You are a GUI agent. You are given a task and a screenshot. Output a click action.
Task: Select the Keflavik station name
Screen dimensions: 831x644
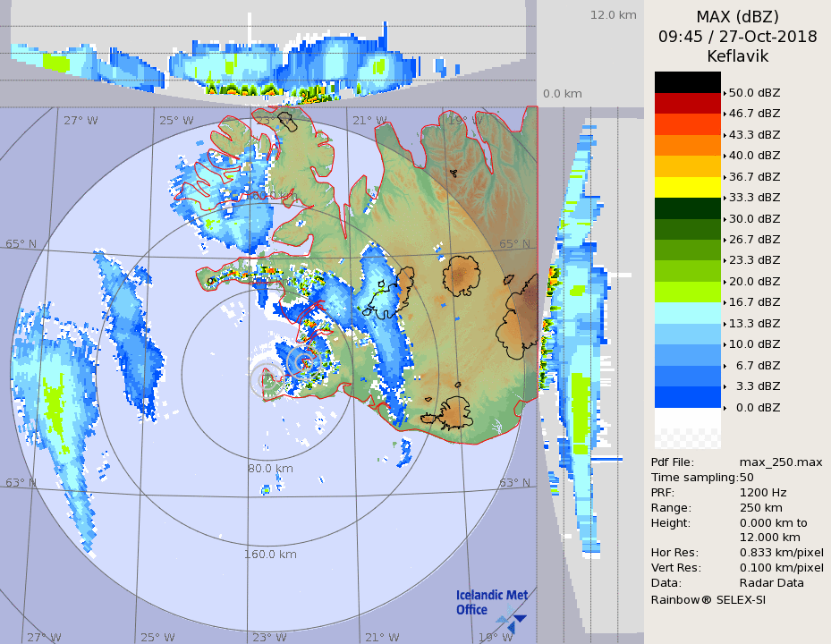[737, 56]
